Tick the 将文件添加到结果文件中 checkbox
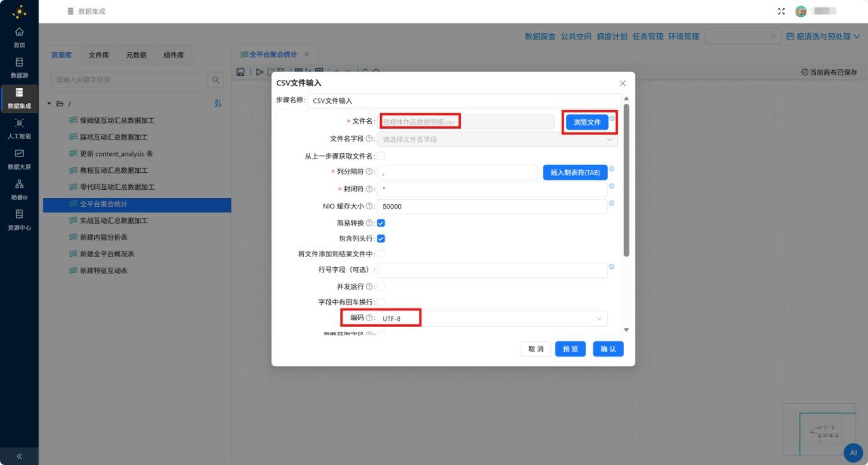The image size is (868, 465). pyautogui.click(x=381, y=254)
